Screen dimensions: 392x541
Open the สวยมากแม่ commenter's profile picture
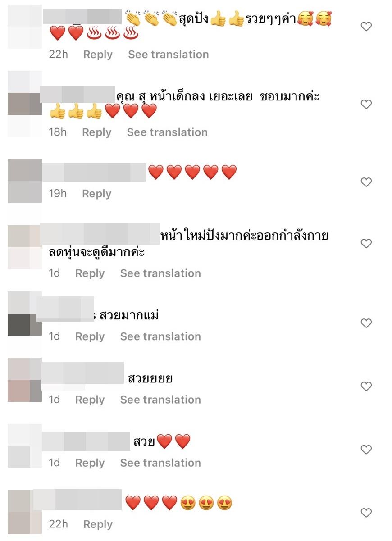[x=25, y=314]
